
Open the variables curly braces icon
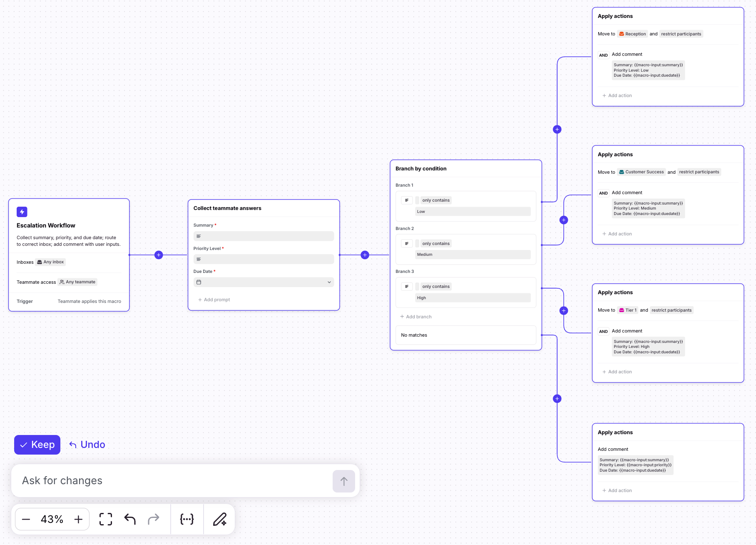point(187,519)
